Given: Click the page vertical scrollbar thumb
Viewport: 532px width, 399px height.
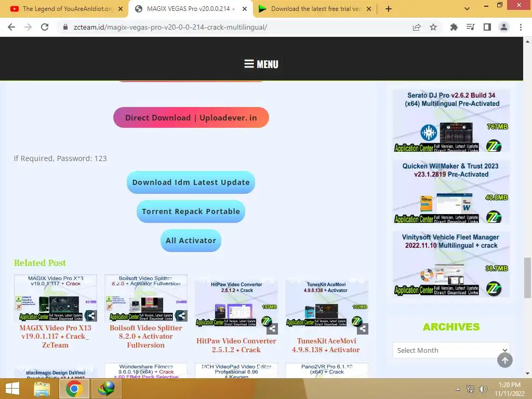Looking at the screenshot, I should (x=527, y=278).
